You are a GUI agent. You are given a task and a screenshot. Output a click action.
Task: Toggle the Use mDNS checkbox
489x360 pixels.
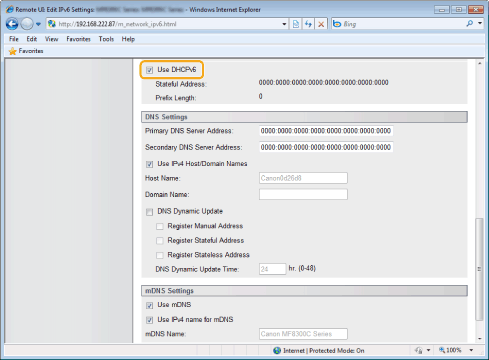coord(149,305)
